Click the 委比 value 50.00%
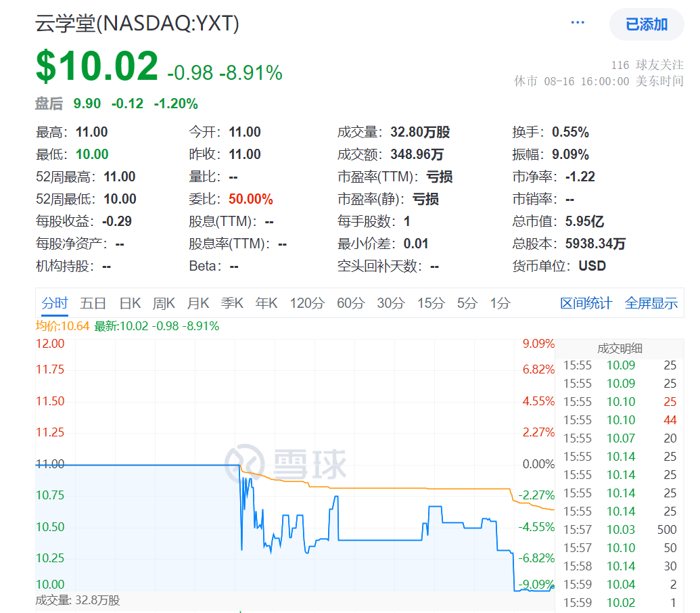The height and width of the screenshot is (613, 700). pyautogui.click(x=250, y=199)
